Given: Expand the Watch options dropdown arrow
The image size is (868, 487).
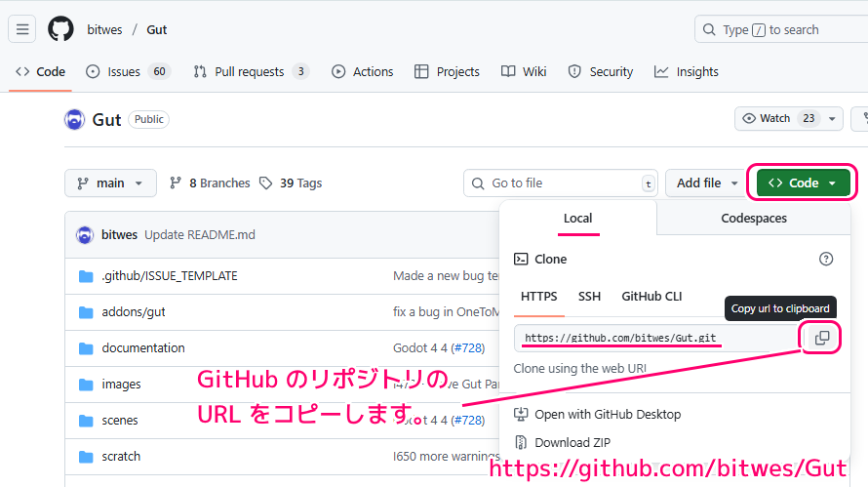Looking at the screenshot, I should [832, 118].
